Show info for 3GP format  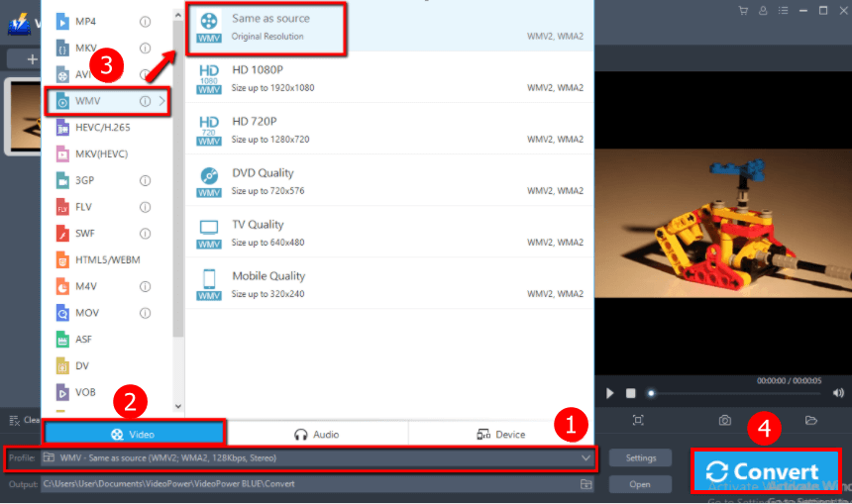pyautogui.click(x=145, y=180)
